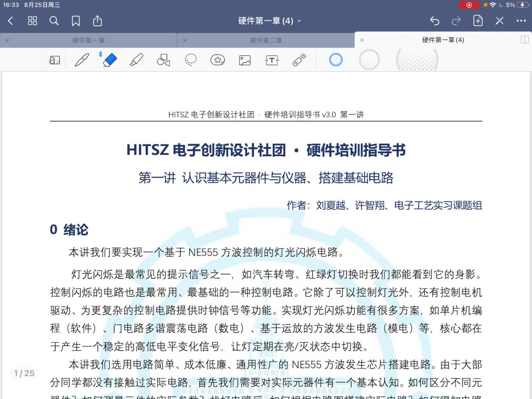
Task: Click the heading "0 绪论"
Action: [69, 229]
